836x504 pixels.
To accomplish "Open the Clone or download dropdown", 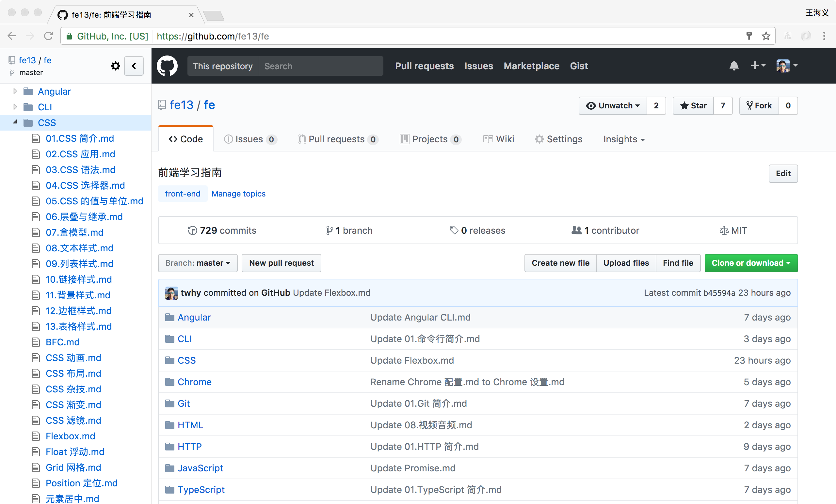I will pyautogui.click(x=751, y=263).
